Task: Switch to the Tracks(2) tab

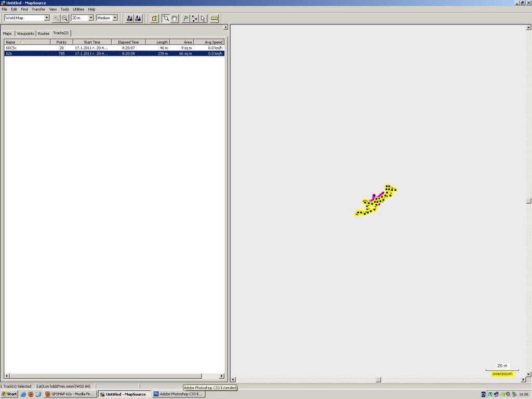Action: (x=61, y=33)
